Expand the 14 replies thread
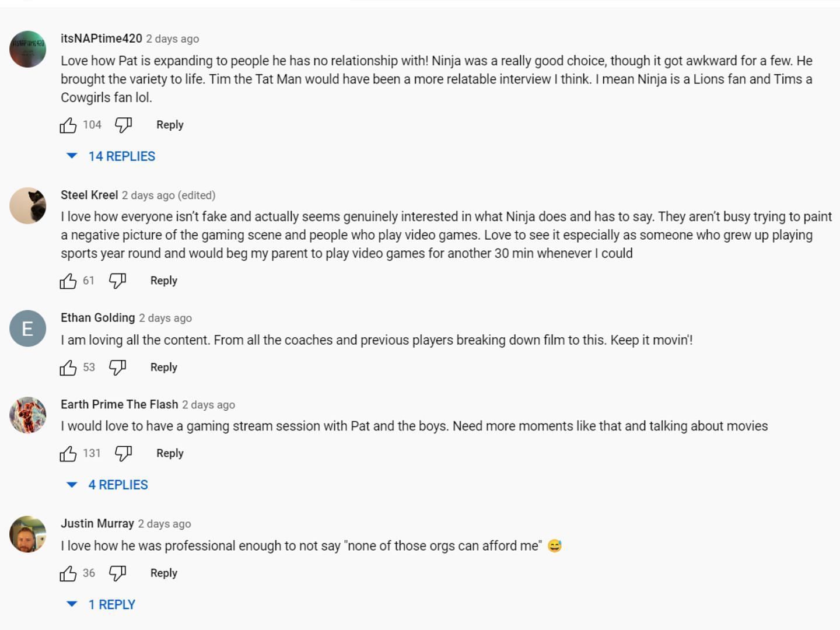Screen dimensions: 840x630 point(121,156)
